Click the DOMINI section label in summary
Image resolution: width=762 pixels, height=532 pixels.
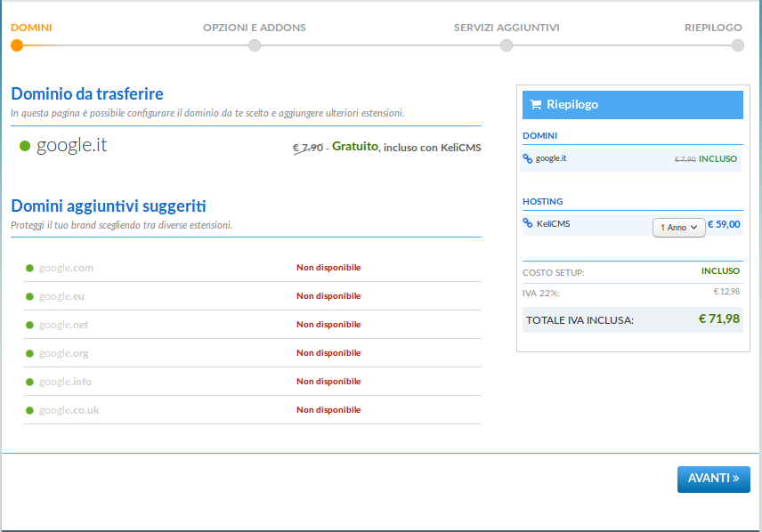(x=540, y=135)
